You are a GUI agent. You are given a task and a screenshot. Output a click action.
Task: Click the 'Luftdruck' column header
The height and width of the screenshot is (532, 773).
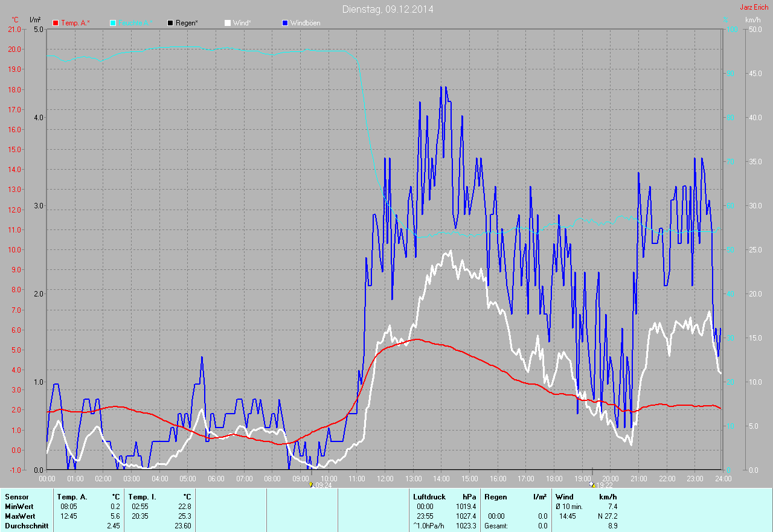[x=429, y=496]
